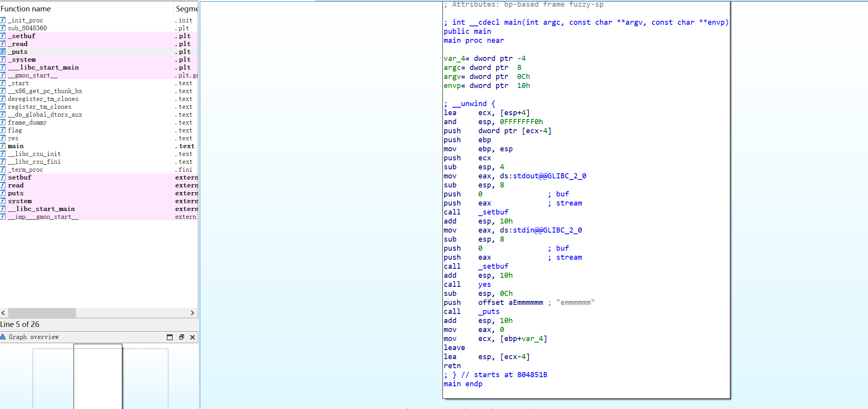868x409 pixels.
Task: Select __do_global_dtors_aux function row
Action: tap(99, 114)
